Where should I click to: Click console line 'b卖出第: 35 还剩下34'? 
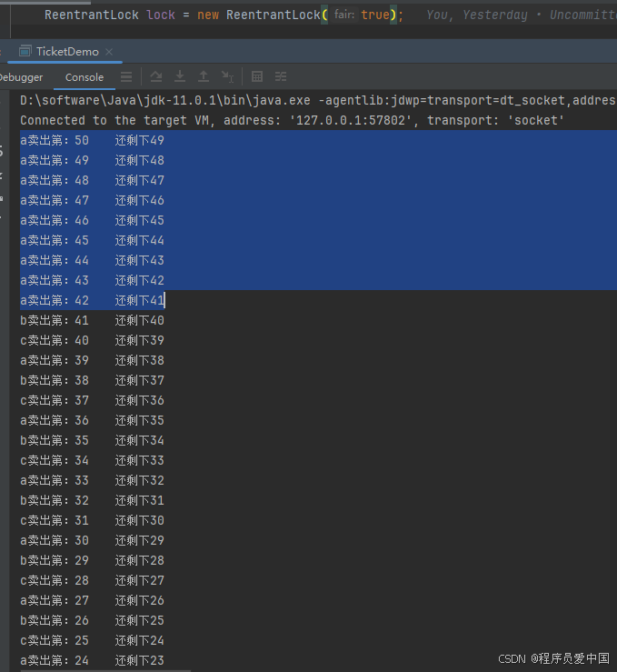click(92, 440)
